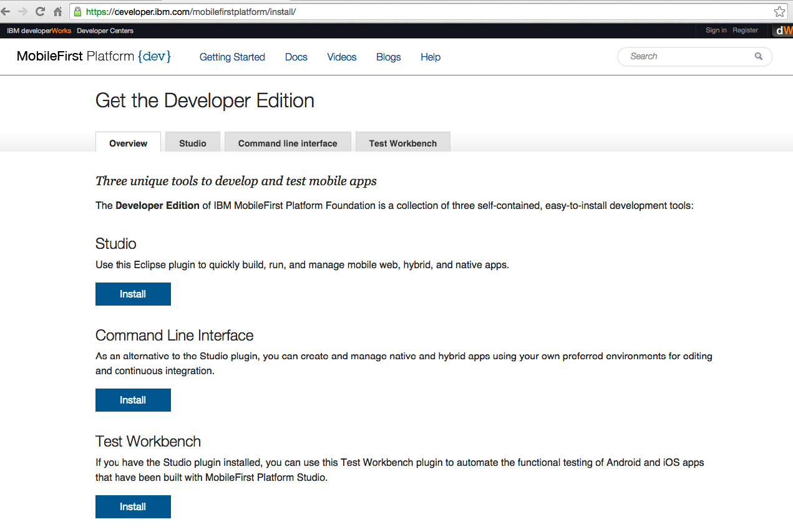
Task: Bookmark page with the star icon
Action: (779, 11)
